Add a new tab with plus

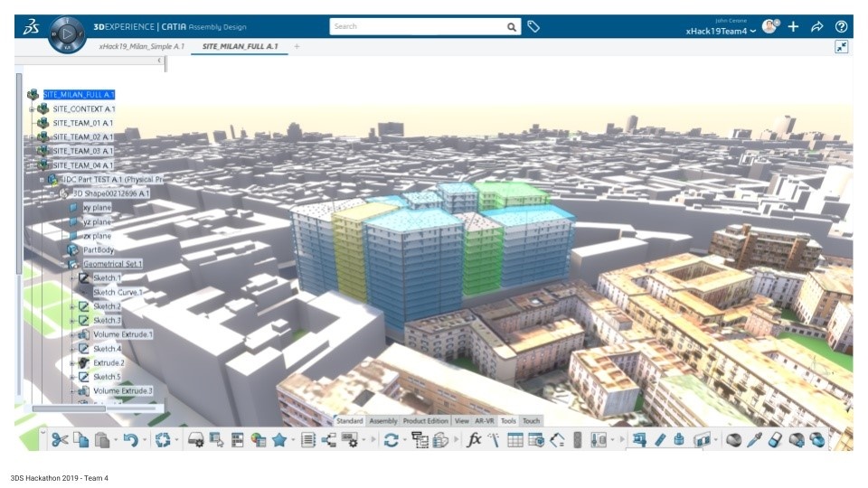click(x=297, y=46)
